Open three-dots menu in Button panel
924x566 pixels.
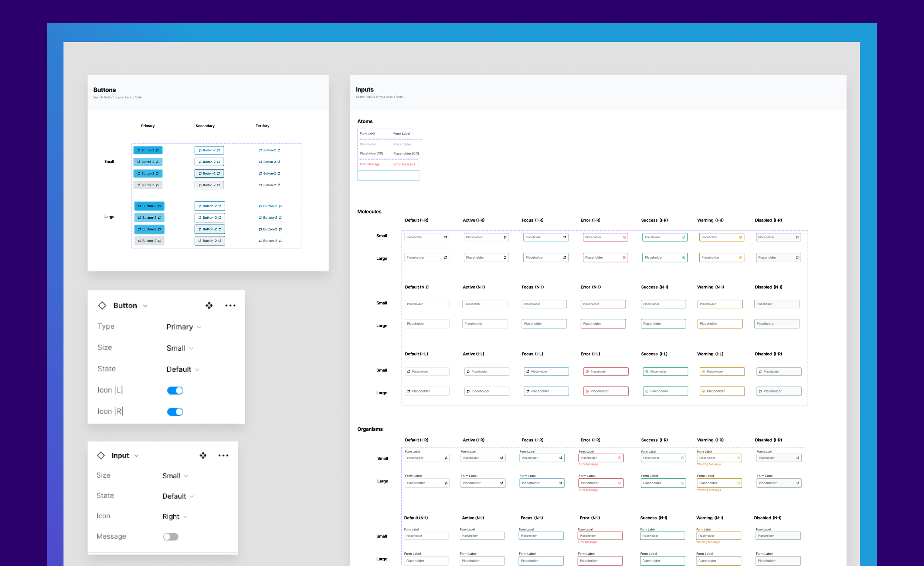click(230, 306)
